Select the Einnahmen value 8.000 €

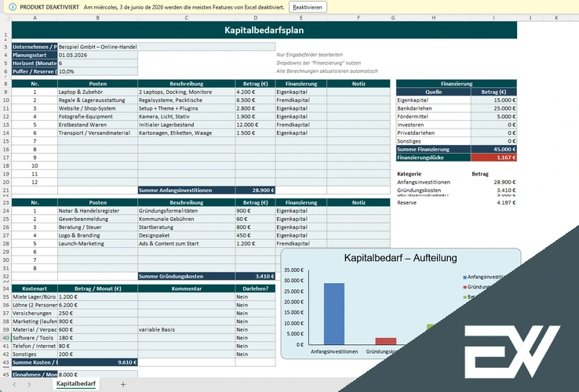coord(97,375)
